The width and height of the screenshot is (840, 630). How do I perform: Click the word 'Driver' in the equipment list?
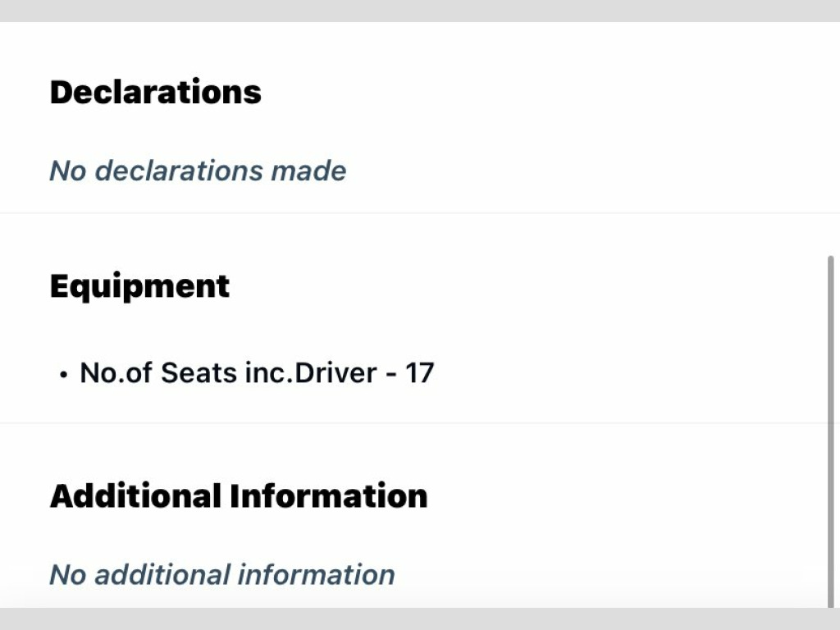pos(336,373)
